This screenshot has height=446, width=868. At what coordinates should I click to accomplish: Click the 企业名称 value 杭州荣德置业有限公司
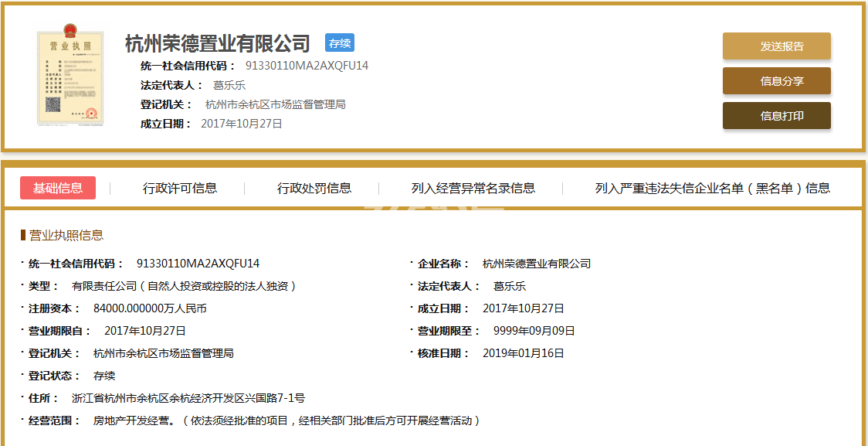click(x=537, y=264)
